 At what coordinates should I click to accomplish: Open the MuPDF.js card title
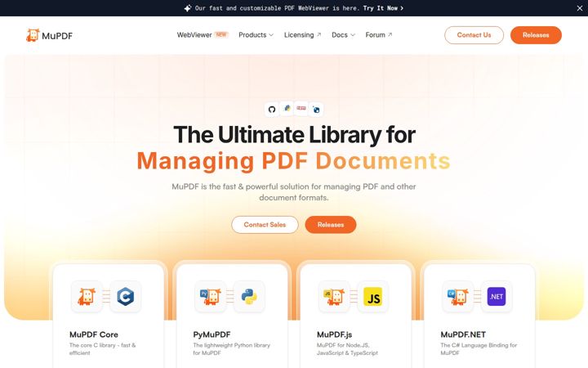pyautogui.click(x=335, y=334)
